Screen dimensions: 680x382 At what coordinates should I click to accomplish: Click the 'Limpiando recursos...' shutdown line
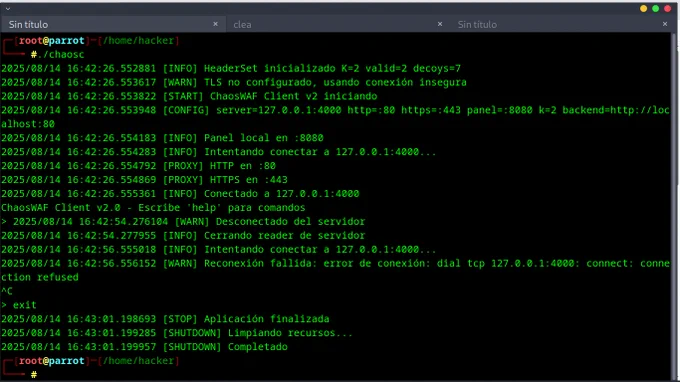pyautogui.click(x=177, y=333)
